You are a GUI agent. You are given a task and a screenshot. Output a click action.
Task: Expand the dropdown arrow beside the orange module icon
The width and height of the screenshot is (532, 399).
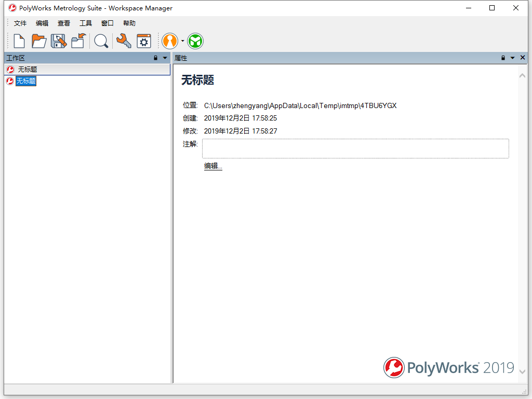pos(182,41)
